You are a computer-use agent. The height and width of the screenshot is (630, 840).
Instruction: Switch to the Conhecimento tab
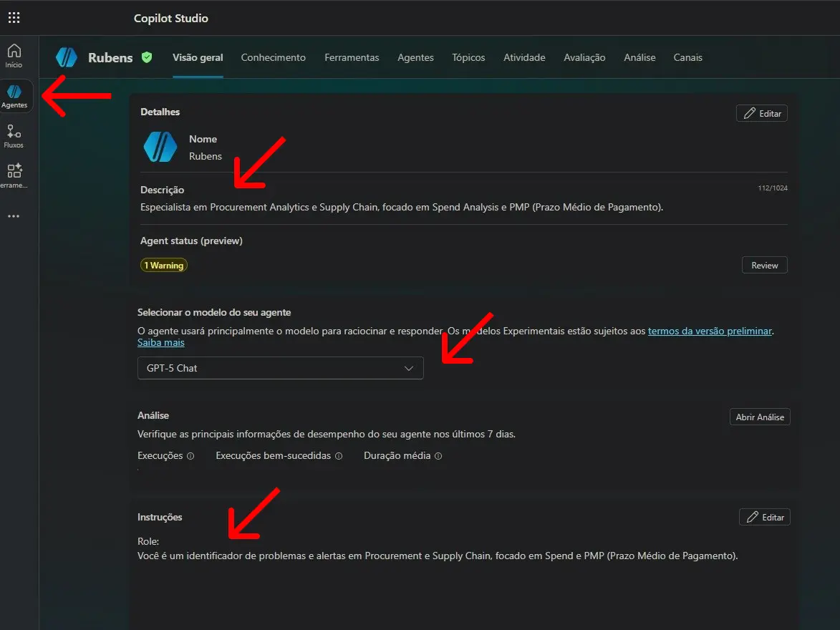pyautogui.click(x=274, y=57)
